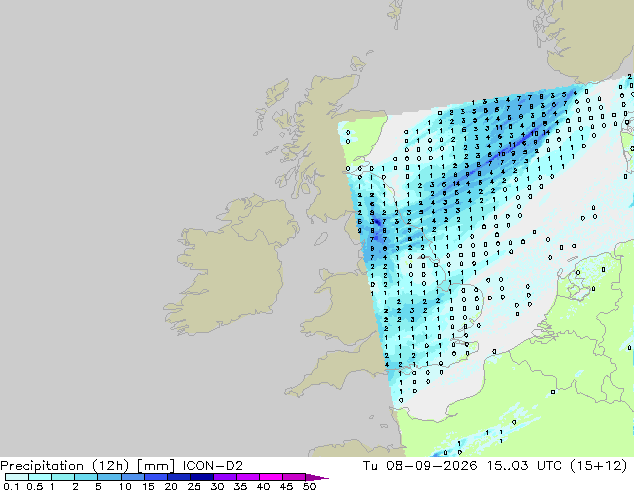The image size is (634, 490).
Task: Click the 25–30 mm dark navy swatch
Action: click(202, 477)
